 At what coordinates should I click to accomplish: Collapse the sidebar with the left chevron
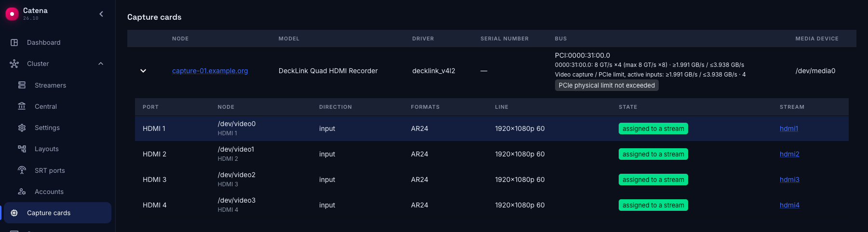click(101, 14)
